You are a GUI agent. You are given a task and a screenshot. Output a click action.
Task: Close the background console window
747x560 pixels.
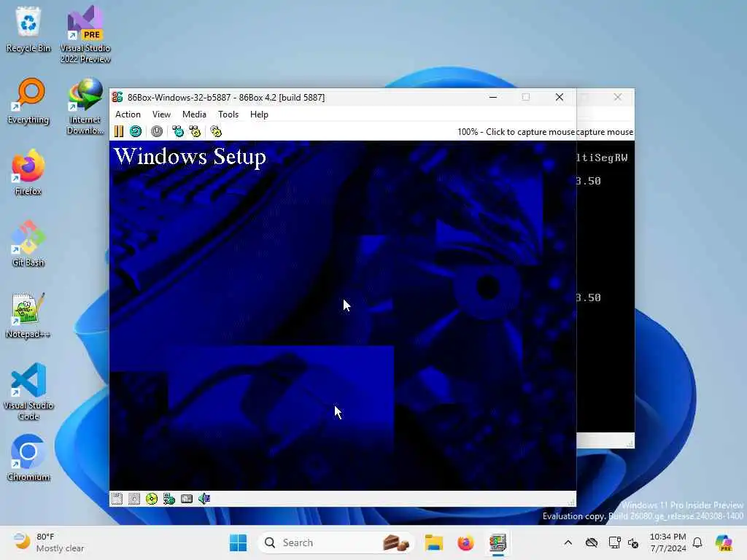click(x=617, y=97)
